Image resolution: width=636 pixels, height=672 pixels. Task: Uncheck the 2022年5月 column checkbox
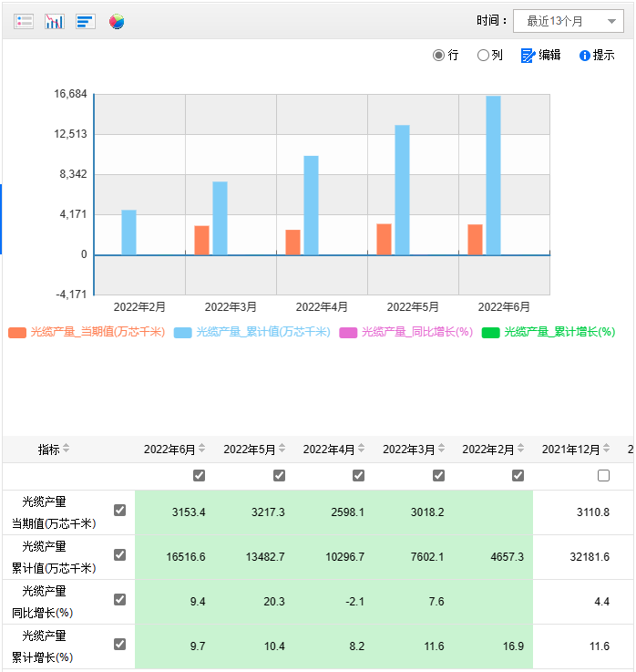(x=279, y=476)
